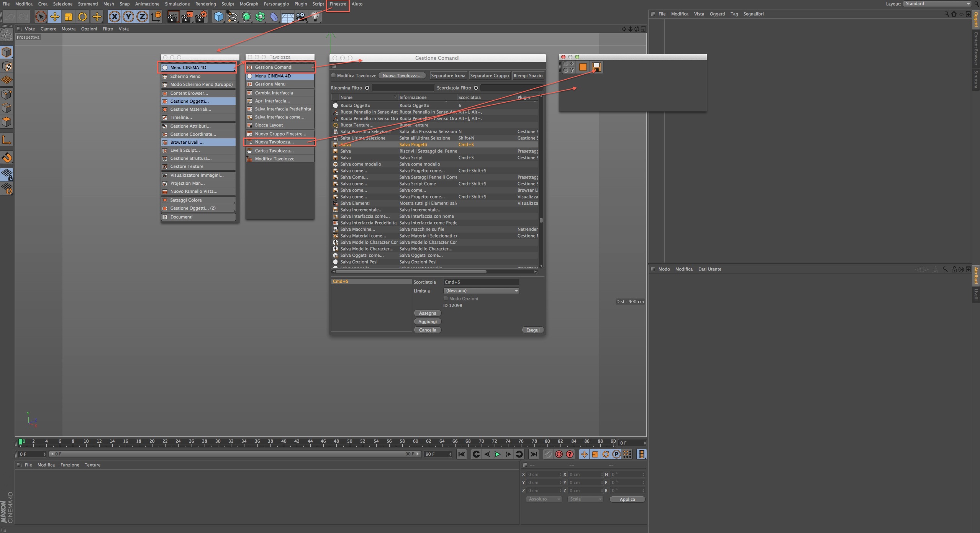Open Render Settings clapperboard with gear
The image size is (980, 533).
(x=201, y=16)
